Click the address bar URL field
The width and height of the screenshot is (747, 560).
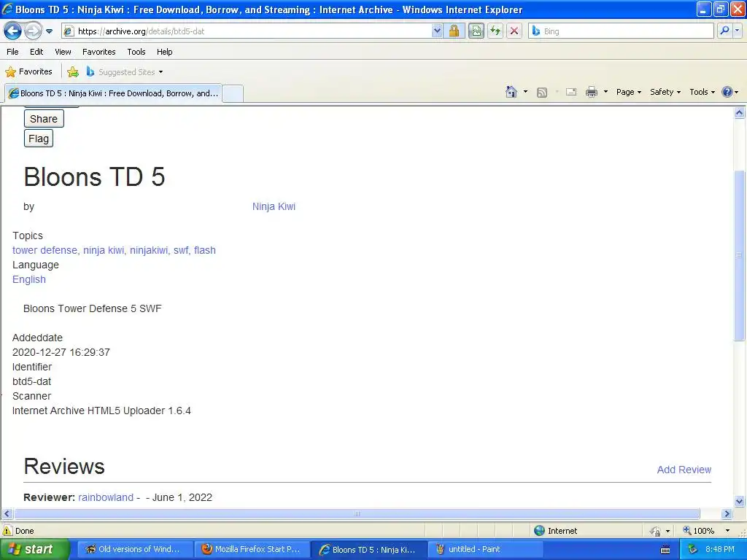pos(247,31)
